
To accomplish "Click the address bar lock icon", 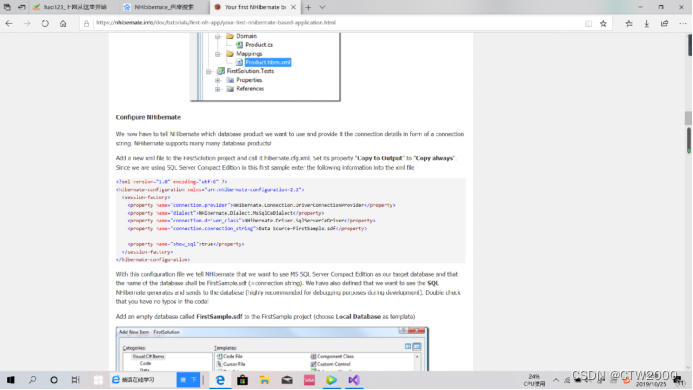I will (87, 23).
